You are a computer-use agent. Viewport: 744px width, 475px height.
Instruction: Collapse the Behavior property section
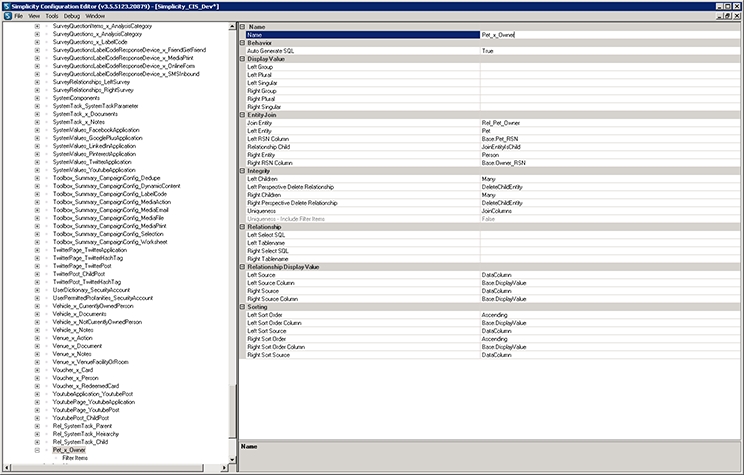tap(242, 43)
